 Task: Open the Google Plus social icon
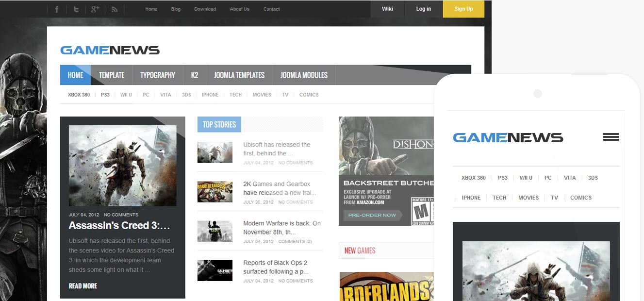point(95,9)
